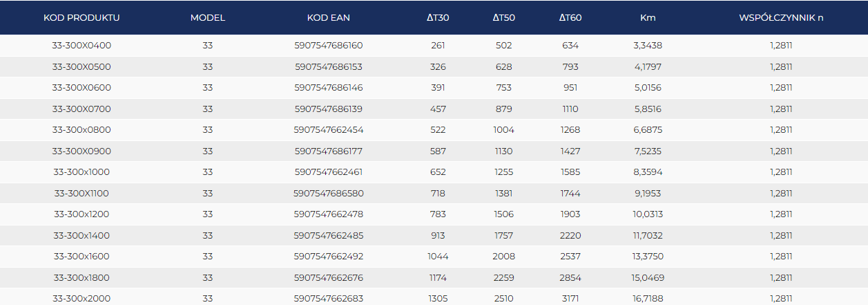Screen dimensions: 868x305
Task: Select product code 33-300X0400
Action: 81,46
